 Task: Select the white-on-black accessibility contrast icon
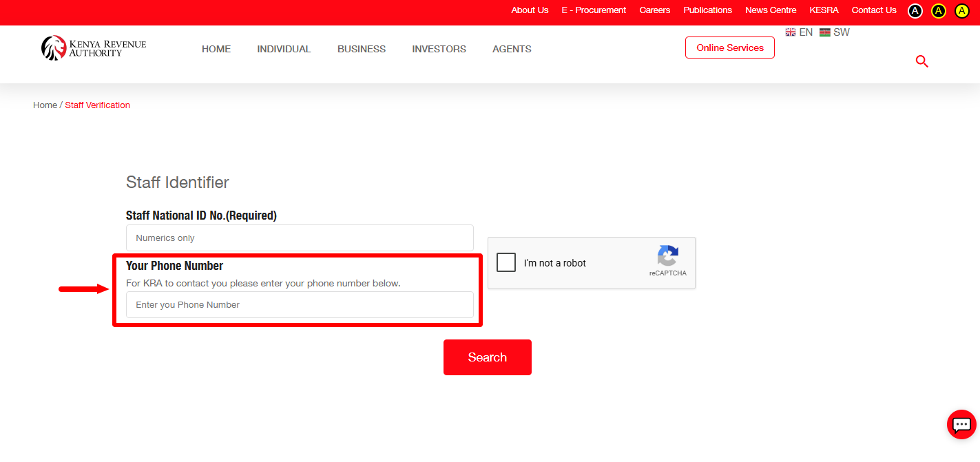coord(915,10)
